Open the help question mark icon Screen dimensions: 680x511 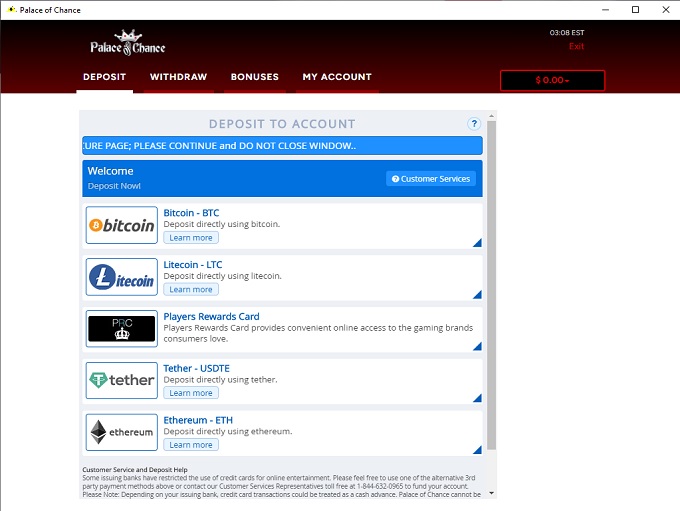click(x=474, y=124)
